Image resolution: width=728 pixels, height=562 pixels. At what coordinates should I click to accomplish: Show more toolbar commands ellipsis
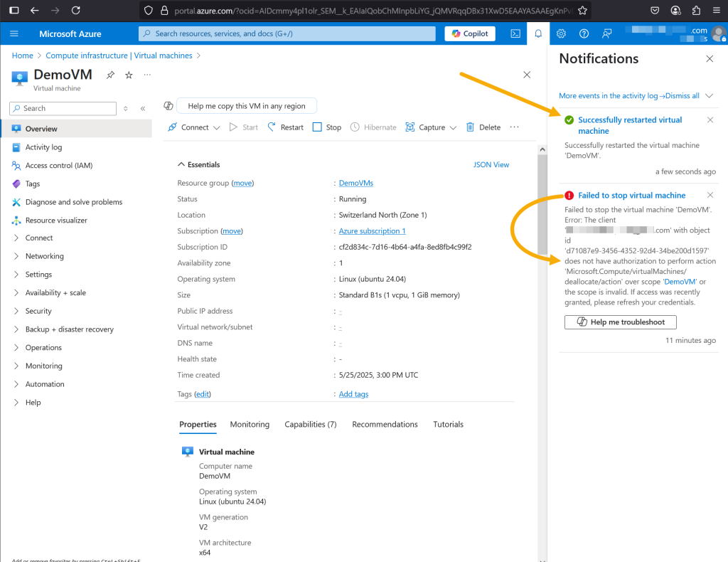tap(514, 127)
